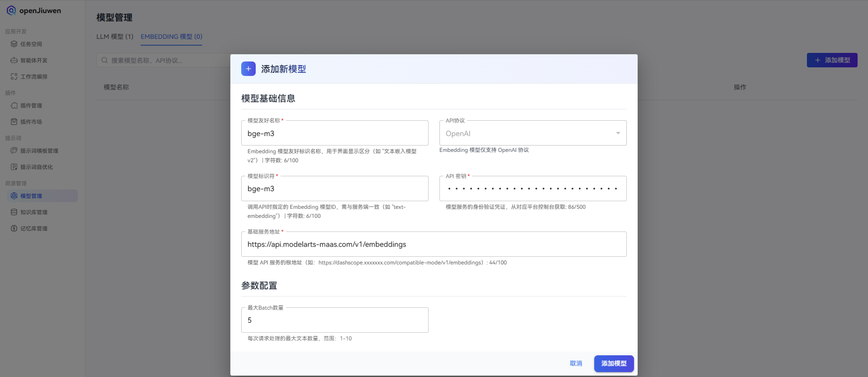Open 提示词模板管理 chat icon
This screenshot has width=868, height=377.
14,151
